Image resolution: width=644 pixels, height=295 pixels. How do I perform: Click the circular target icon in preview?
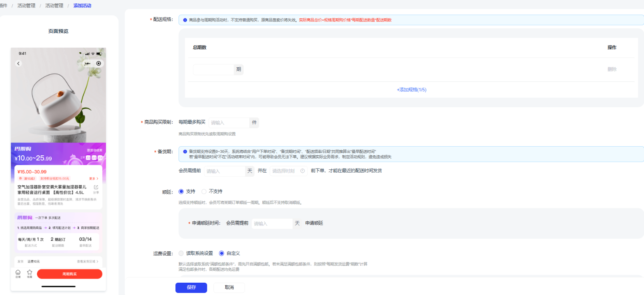(x=99, y=63)
